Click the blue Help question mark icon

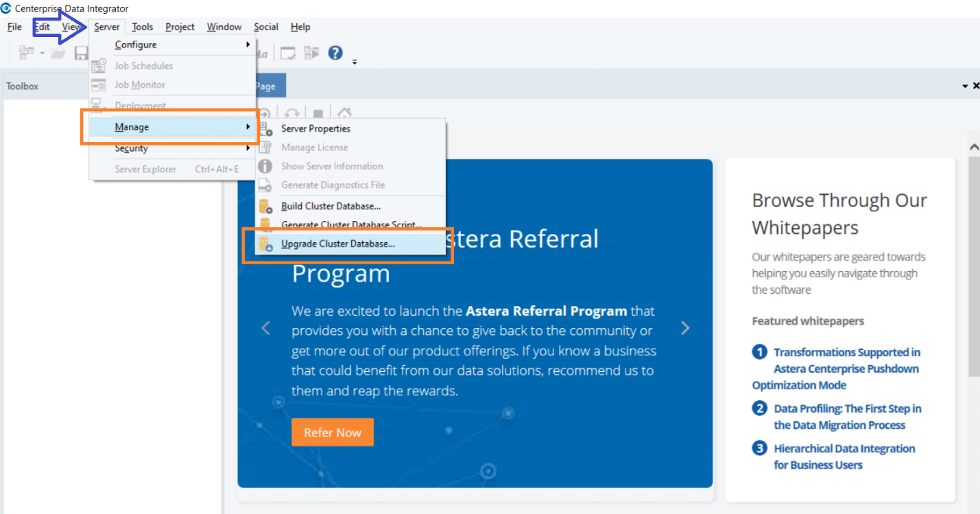[335, 53]
